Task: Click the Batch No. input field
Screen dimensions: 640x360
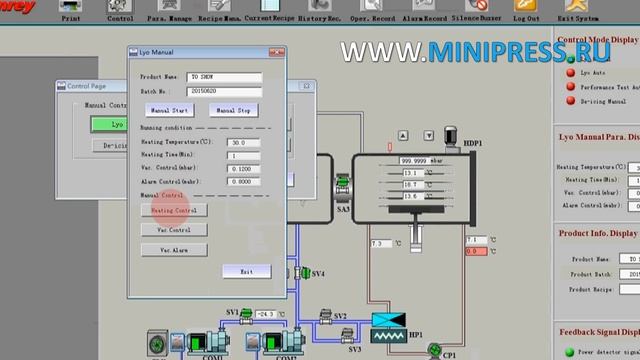Action: pyautogui.click(x=224, y=91)
